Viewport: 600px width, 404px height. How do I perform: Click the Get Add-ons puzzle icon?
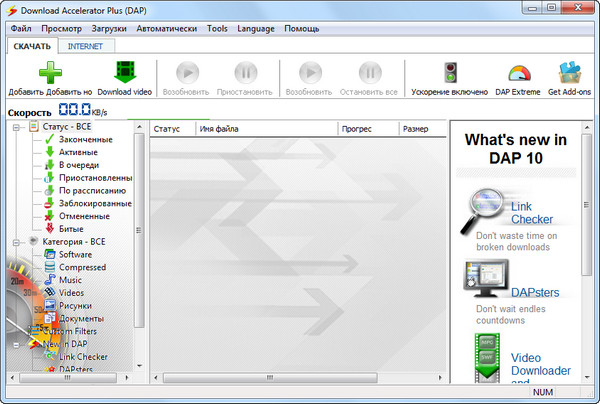click(x=569, y=74)
